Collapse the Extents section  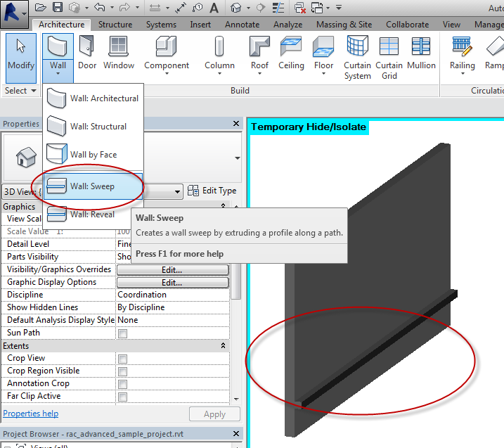223,346
